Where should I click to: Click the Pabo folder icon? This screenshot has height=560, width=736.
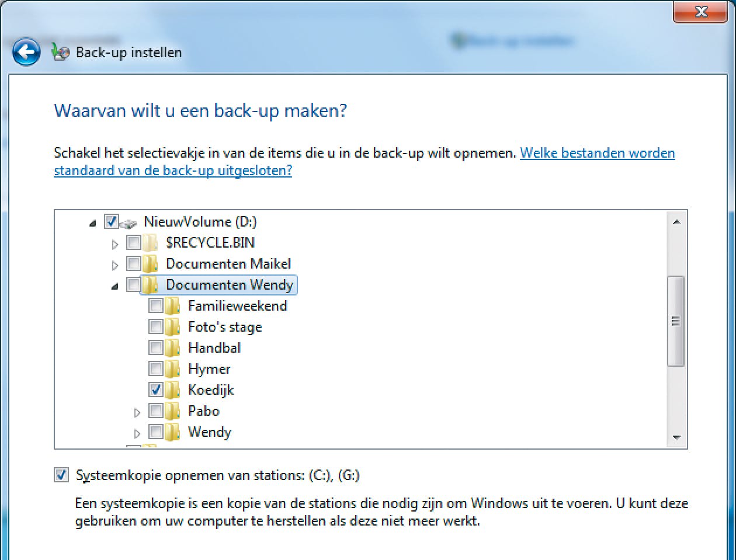pos(172,411)
